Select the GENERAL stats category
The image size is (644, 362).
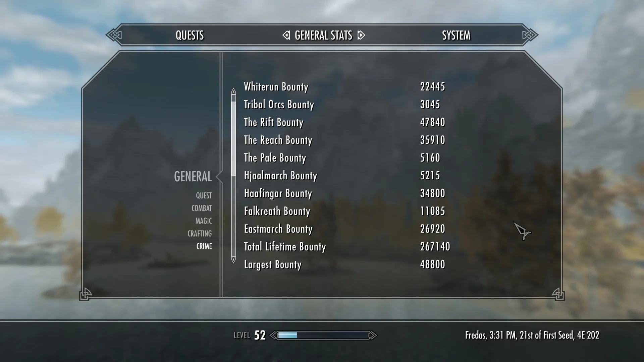[193, 176]
